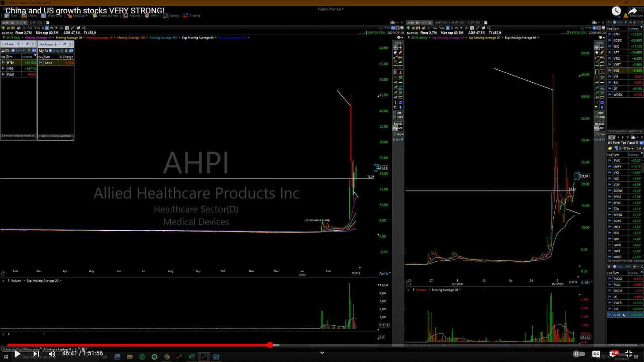Open the Charts menu in toolbar
The width and height of the screenshot is (644, 362).
(x=30, y=15)
